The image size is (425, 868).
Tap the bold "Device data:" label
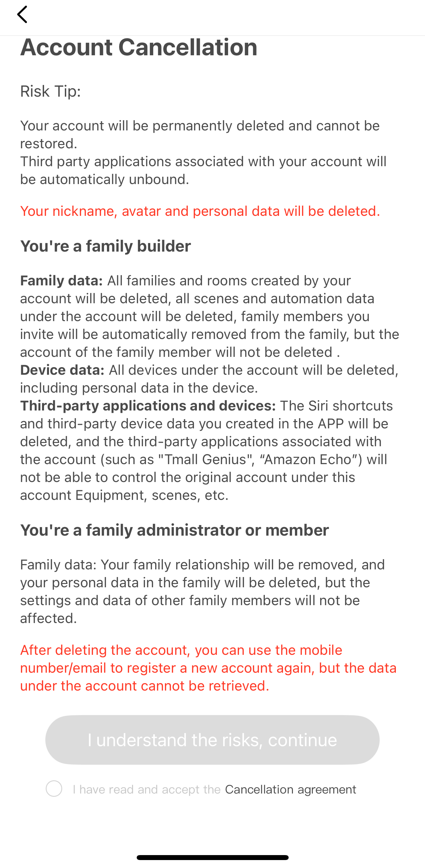[x=62, y=370]
